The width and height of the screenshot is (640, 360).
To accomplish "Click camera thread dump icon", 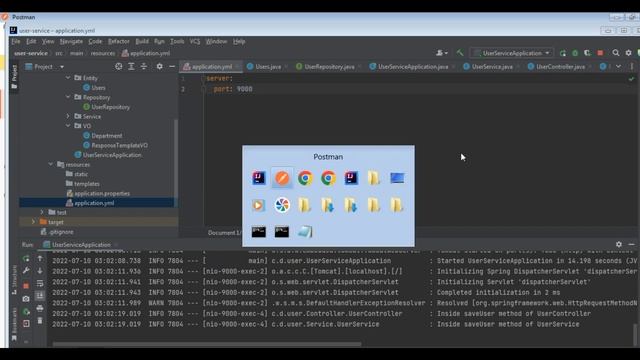I will point(26,298).
